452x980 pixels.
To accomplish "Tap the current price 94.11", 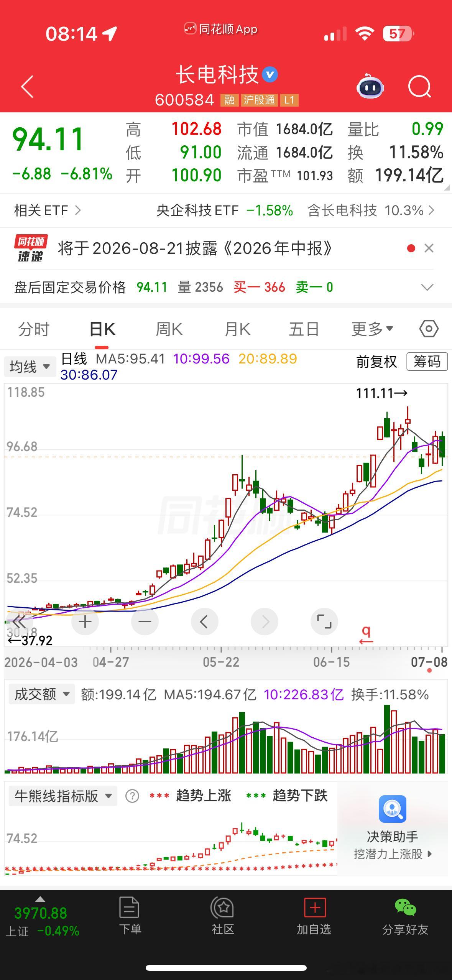I will click(48, 139).
